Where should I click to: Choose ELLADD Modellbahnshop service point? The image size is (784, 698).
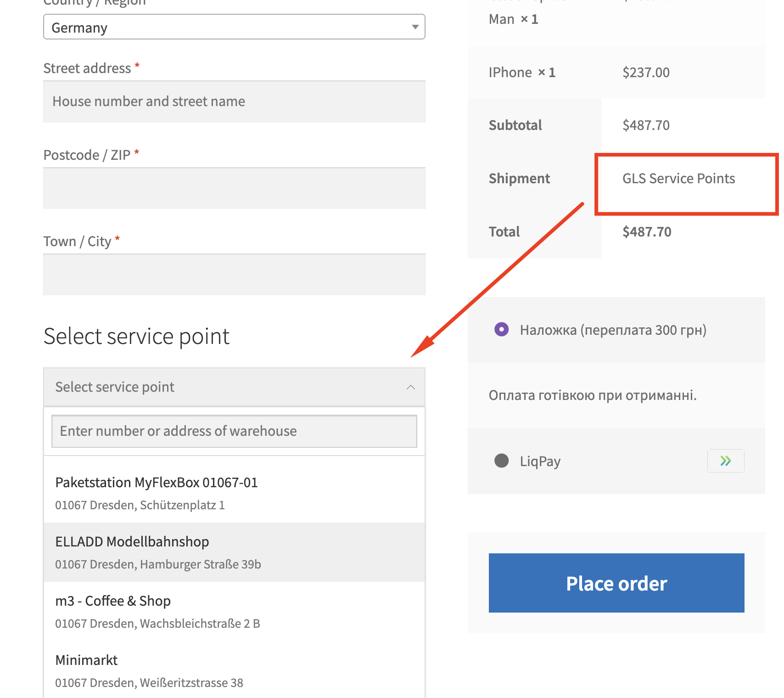coord(234,552)
